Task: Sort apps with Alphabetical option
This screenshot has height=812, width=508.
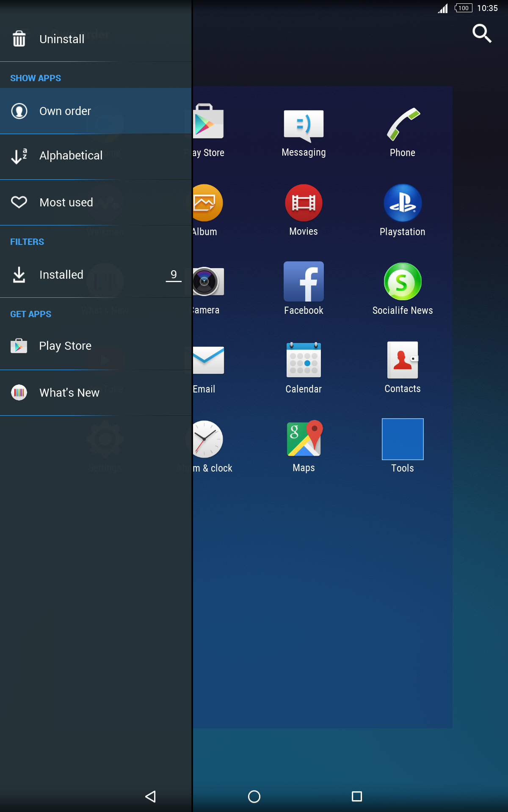Action: 96,157
